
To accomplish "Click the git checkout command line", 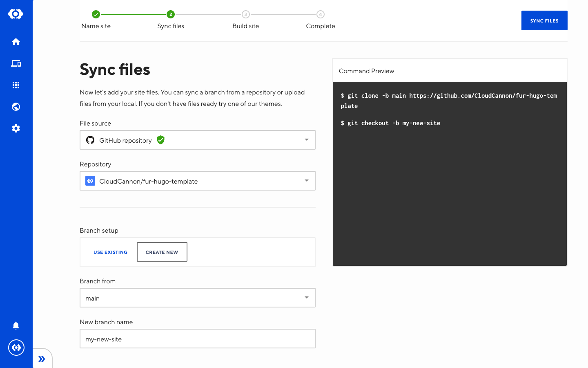I will point(390,123).
